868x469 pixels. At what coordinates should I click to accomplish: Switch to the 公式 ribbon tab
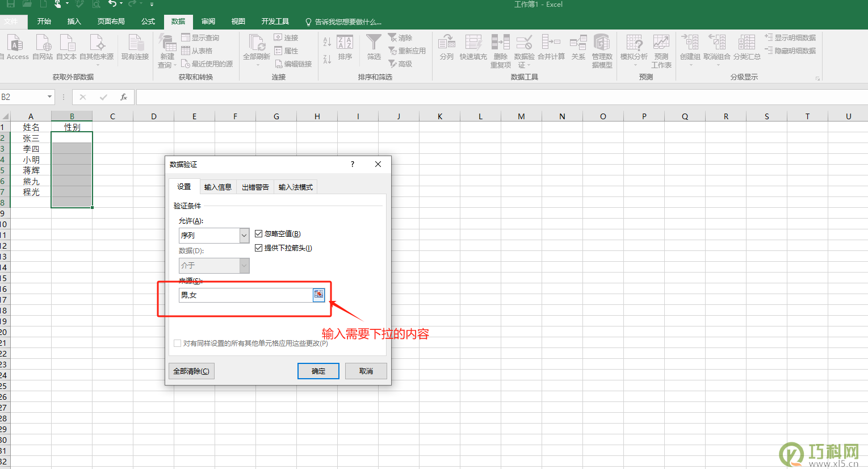coord(148,22)
